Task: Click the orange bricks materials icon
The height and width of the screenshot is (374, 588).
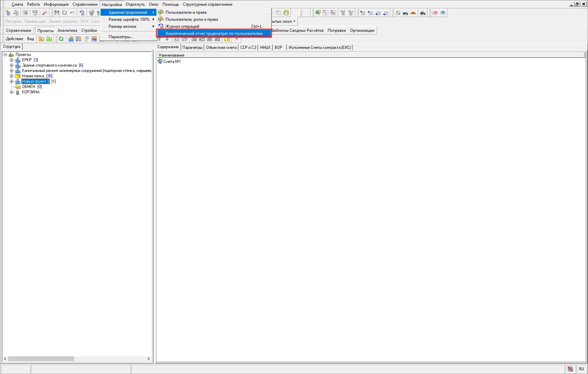Action: coord(413,13)
